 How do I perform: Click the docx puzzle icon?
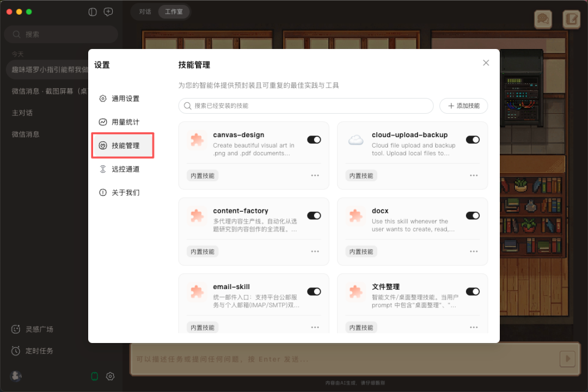(x=356, y=217)
